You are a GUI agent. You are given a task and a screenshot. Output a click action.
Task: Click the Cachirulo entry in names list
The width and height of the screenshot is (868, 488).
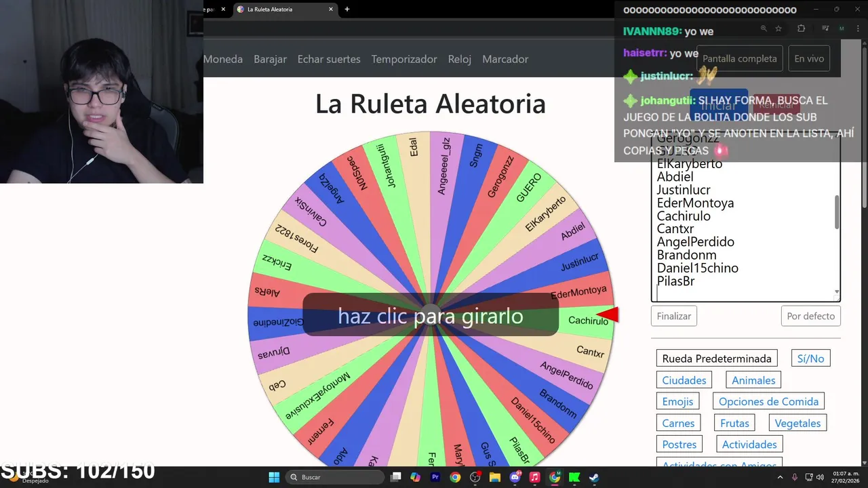point(684,216)
